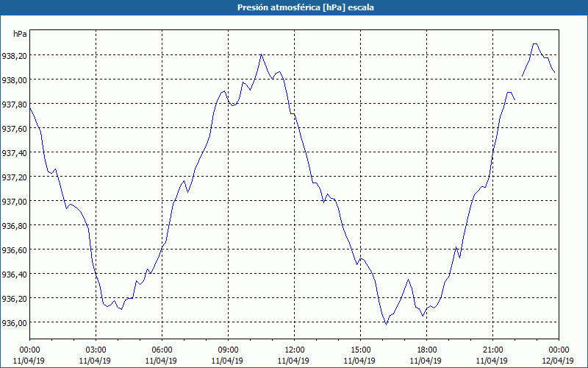Click the 12:00 time axis label
The width and height of the screenshot is (588, 368).
295,350
